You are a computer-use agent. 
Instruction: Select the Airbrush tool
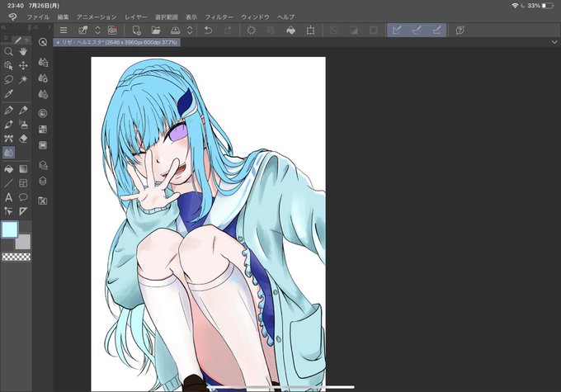[x=23, y=125]
